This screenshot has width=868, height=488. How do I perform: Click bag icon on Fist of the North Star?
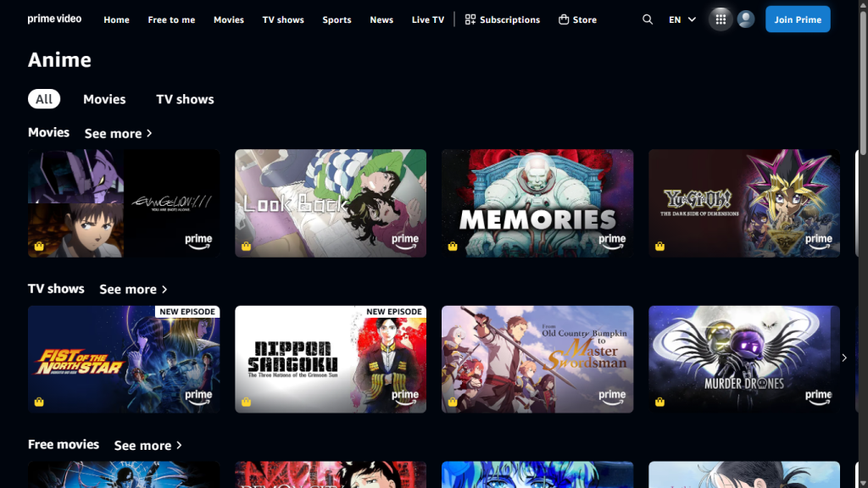[39, 402]
